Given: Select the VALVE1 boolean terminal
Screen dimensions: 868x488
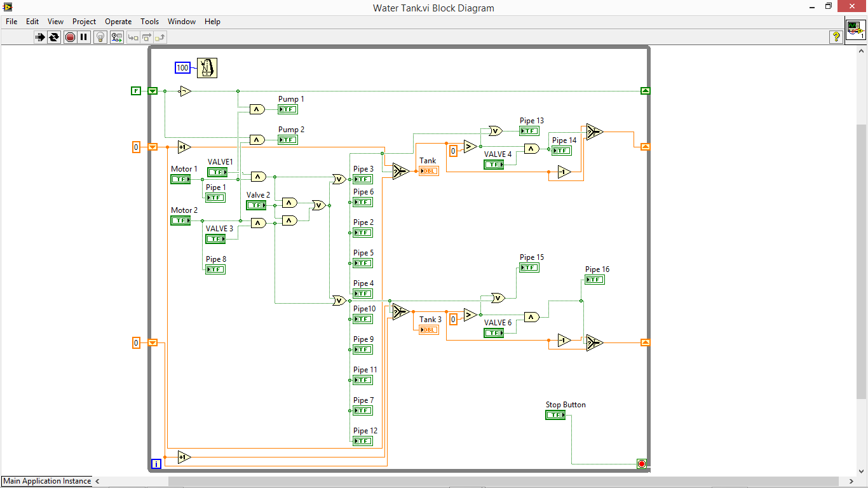Looking at the screenshot, I should point(217,172).
